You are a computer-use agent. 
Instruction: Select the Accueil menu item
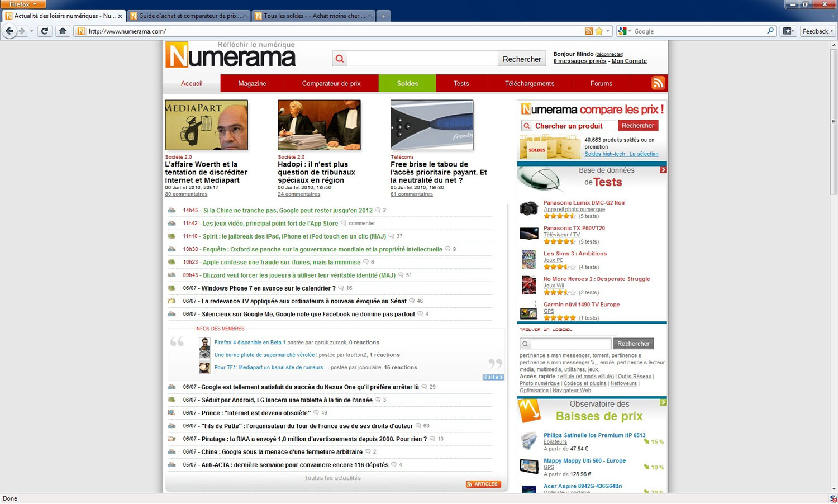pos(192,83)
